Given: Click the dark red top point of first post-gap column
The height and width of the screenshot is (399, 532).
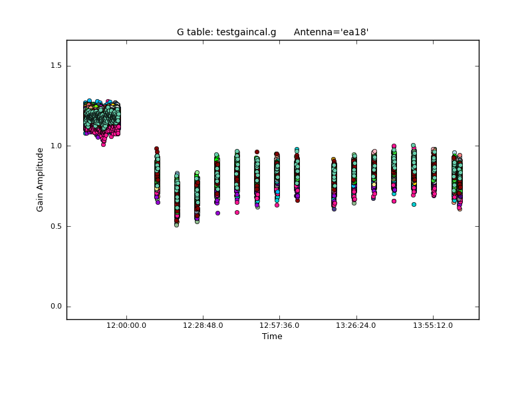Looking at the screenshot, I should [x=156, y=149].
